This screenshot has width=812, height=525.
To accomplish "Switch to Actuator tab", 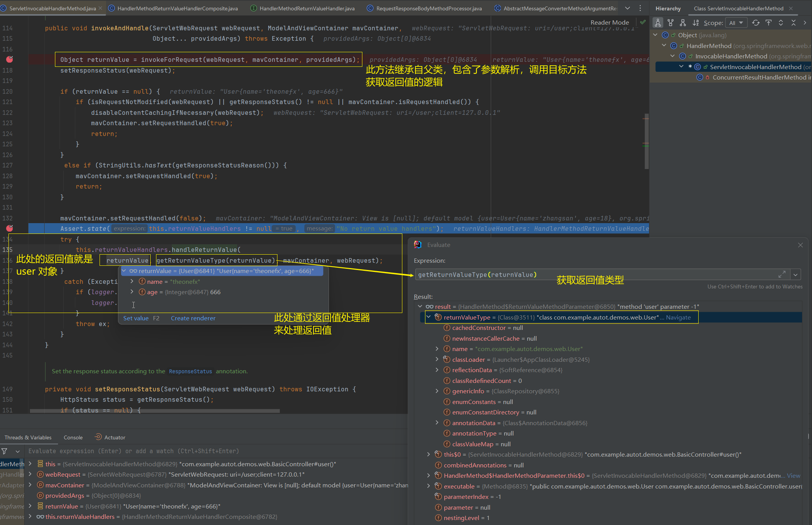I will (x=110, y=437).
